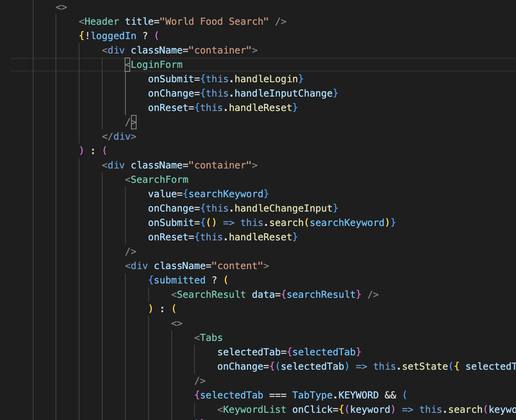This screenshot has width=516, height=420.
Task: Click handleChangeInput in SearchForm onChange
Action: coord(284,208)
